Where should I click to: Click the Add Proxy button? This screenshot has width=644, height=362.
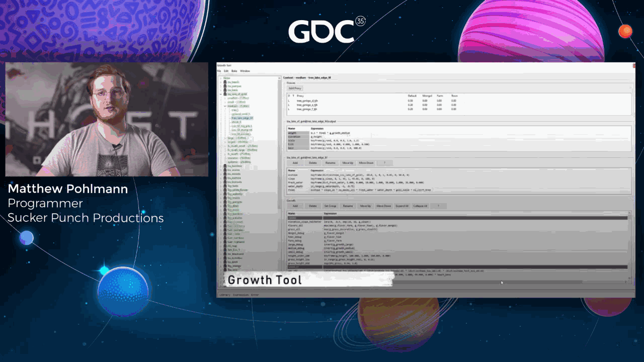(295, 88)
